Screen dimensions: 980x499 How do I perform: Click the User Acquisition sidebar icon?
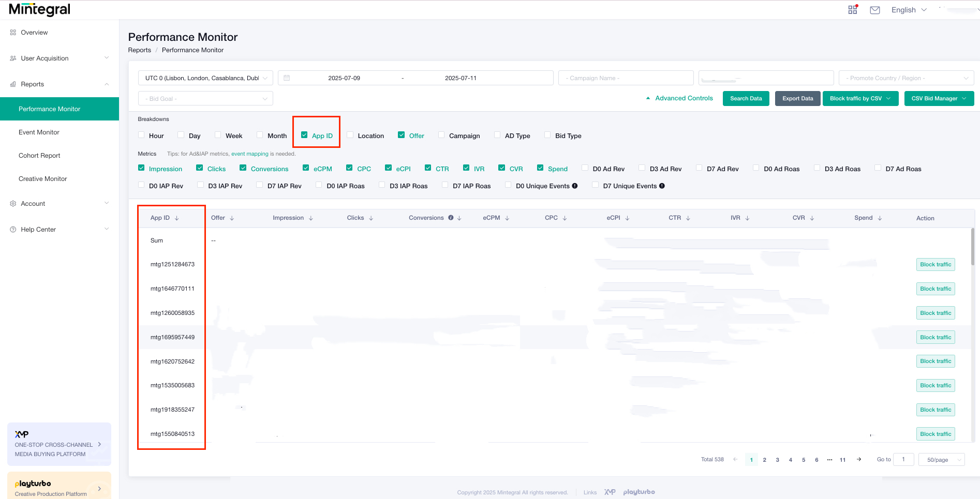[x=12, y=58]
